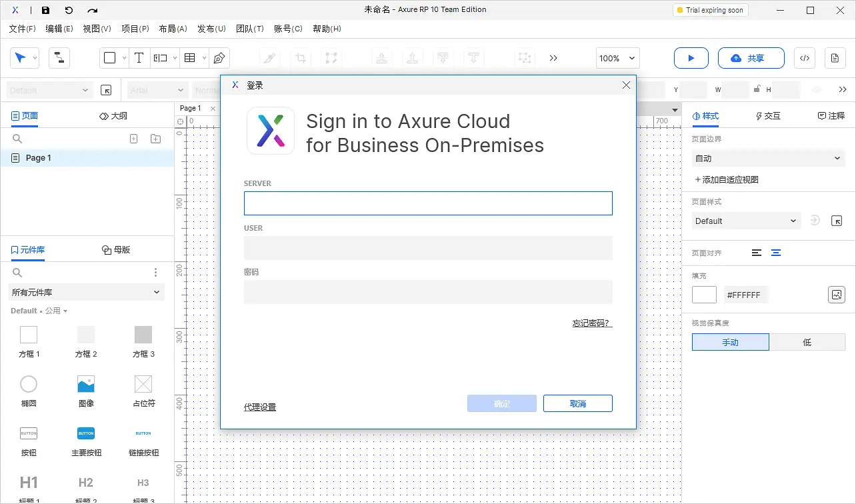Select center page alignment
856x504 pixels.
pyautogui.click(x=776, y=253)
